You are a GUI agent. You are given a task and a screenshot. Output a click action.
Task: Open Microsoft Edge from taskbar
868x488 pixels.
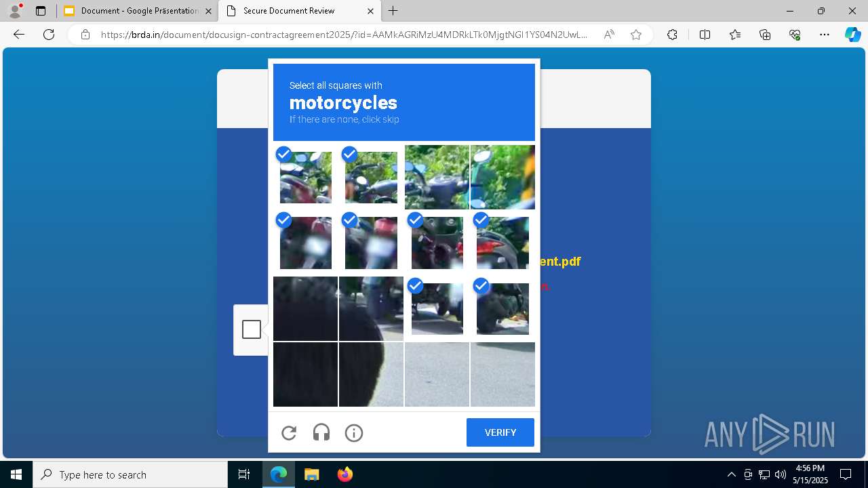(279, 474)
